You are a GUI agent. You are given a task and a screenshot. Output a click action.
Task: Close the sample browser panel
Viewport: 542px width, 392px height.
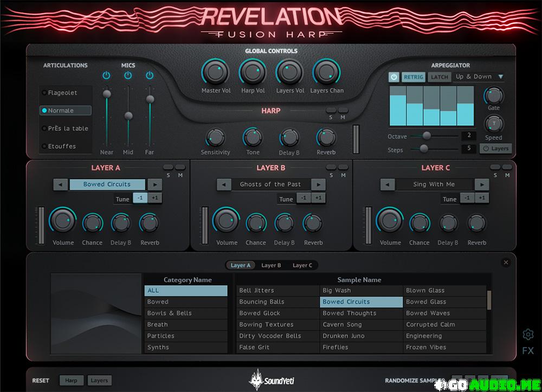click(x=506, y=262)
